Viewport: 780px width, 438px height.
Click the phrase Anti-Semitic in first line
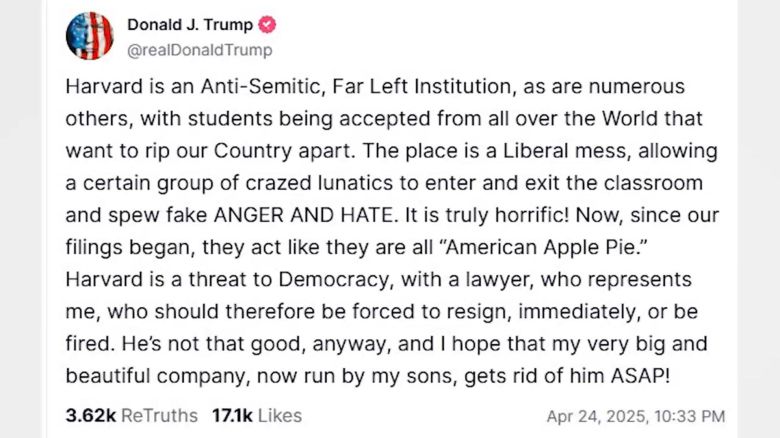(263, 87)
